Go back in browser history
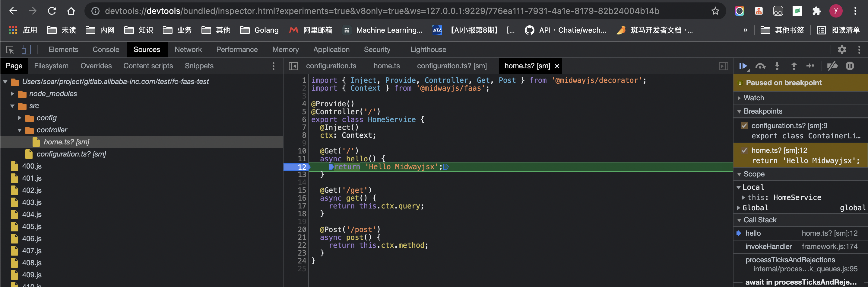Image resolution: width=868 pixels, height=287 pixels. tap(13, 11)
